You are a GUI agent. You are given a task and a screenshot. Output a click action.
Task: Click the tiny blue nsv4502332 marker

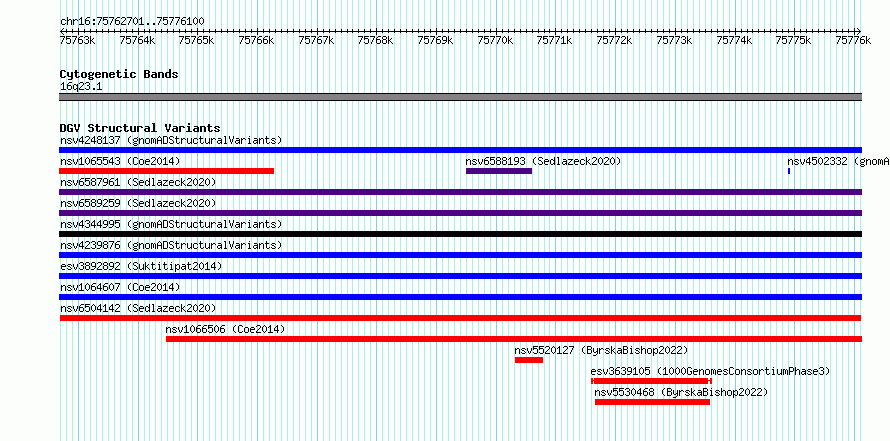tap(789, 171)
